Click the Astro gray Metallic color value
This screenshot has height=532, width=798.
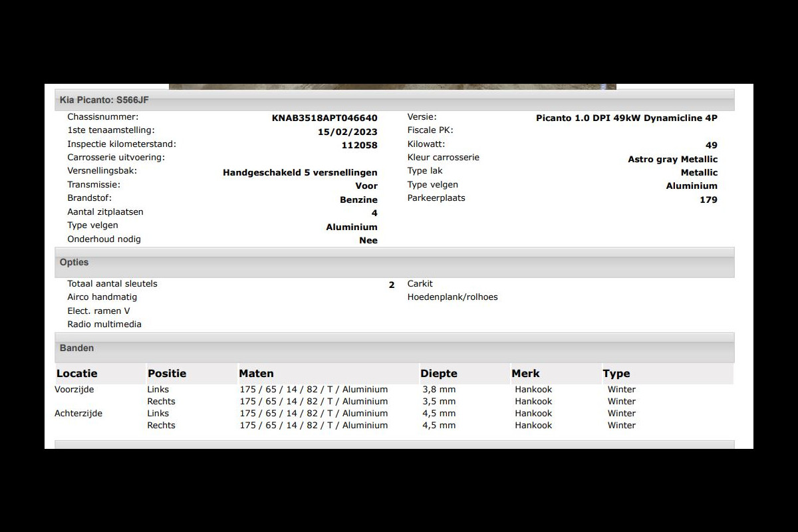672,160
